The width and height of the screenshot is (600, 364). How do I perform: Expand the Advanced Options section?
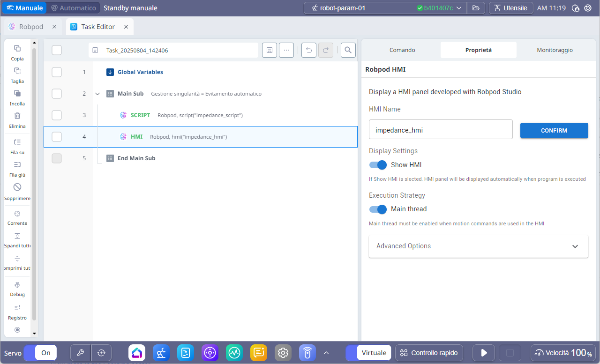tap(478, 246)
